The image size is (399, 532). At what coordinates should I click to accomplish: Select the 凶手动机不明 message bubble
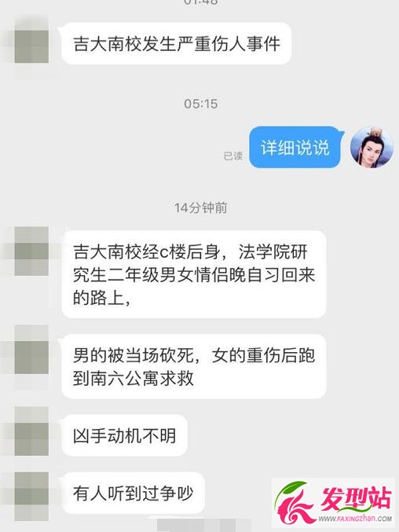tap(124, 435)
